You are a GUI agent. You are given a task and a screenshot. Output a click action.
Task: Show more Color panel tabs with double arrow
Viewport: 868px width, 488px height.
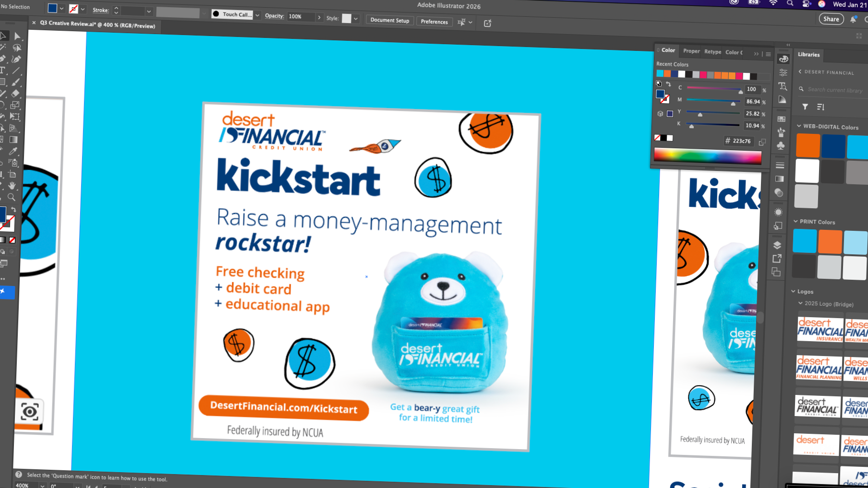point(756,54)
